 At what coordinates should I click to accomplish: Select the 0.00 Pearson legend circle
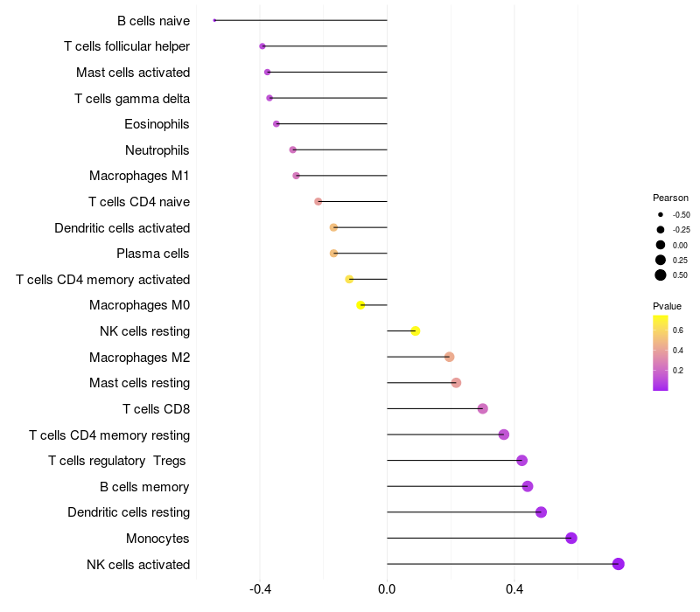[x=661, y=245]
